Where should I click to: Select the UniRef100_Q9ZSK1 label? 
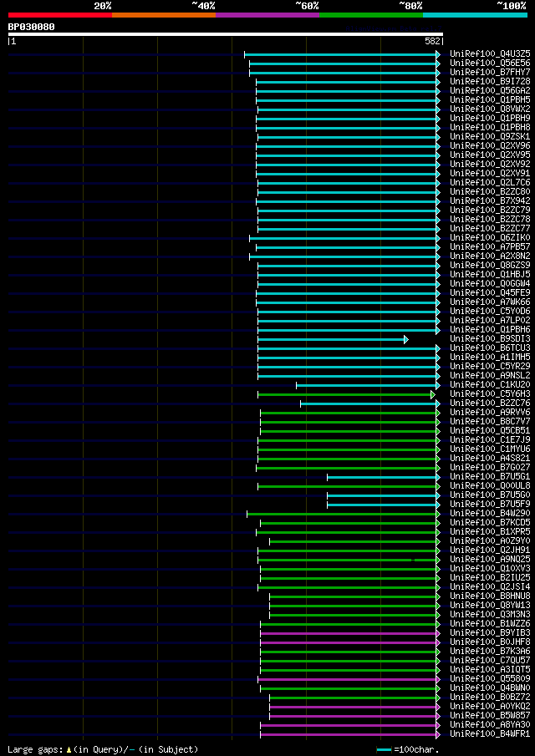pyautogui.click(x=490, y=136)
